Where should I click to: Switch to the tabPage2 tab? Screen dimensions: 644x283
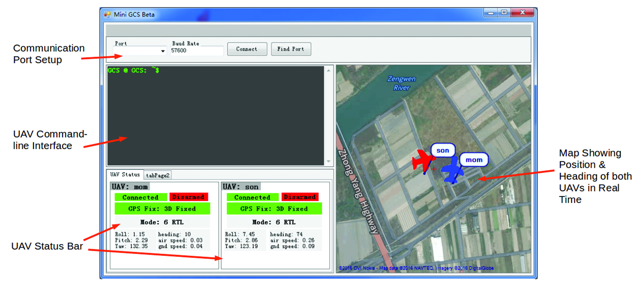(157, 175)
